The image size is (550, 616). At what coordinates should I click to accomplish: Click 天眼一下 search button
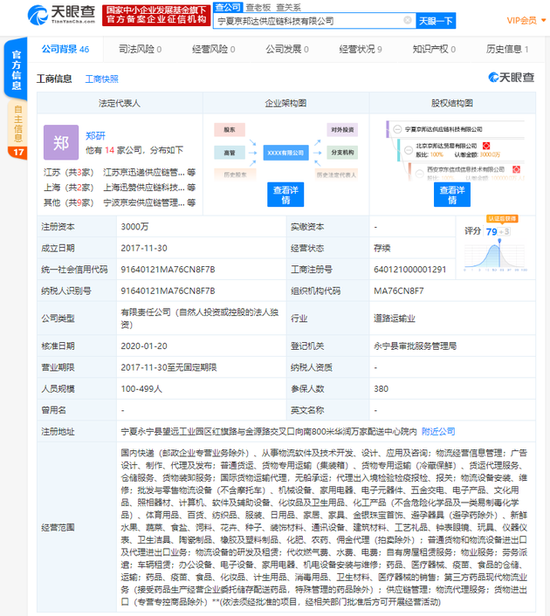click(x=436, y=20)
